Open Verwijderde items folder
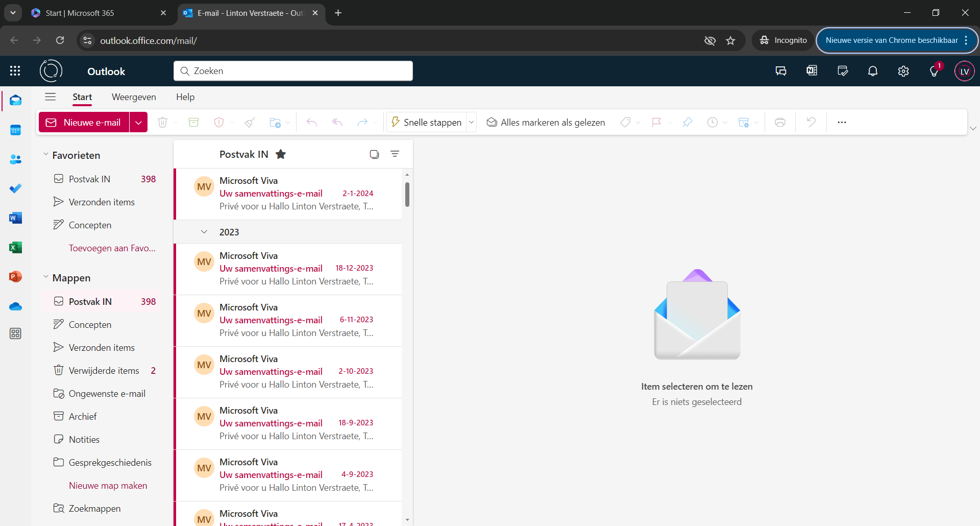Viewport: 980px width, 526px height. (104, 370)
